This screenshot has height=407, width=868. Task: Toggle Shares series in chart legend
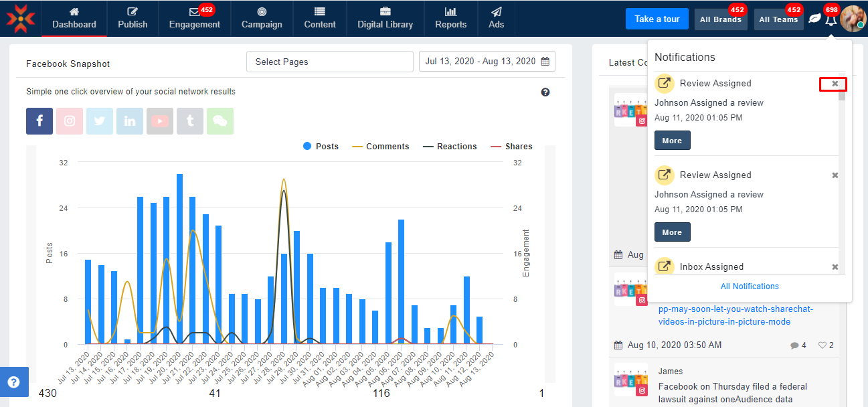[511, 147]
